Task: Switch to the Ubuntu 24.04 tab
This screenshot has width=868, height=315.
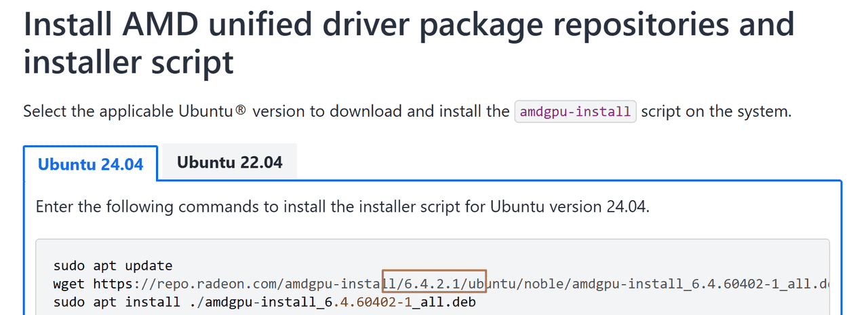Action: coord(90,164)
